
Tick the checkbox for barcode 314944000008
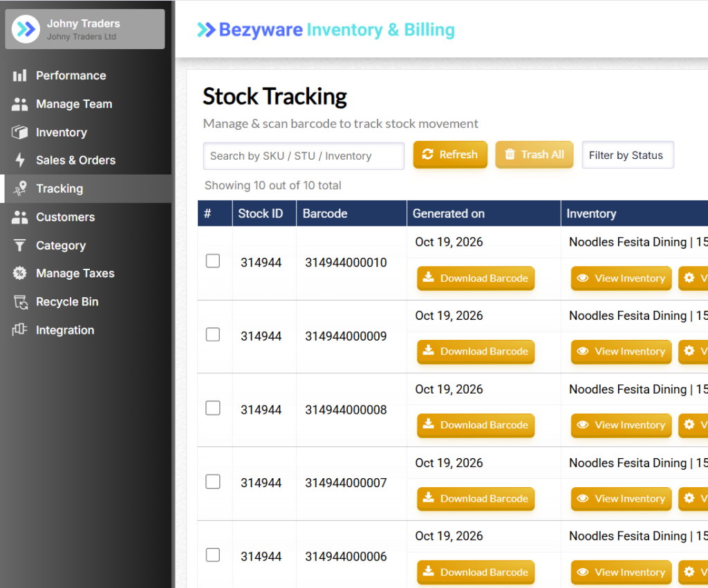[x=213, y=408]
